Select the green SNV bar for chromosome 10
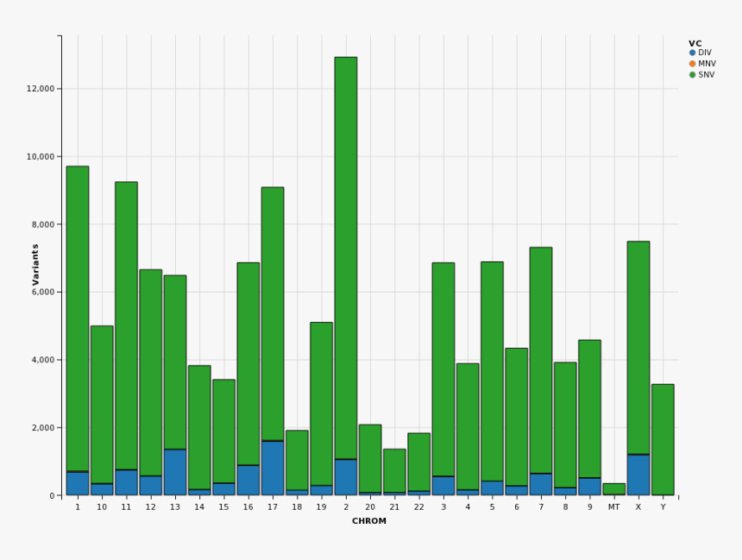Image resolution: width=742 pixels, height=560 pixels. (x=102, y=405)
